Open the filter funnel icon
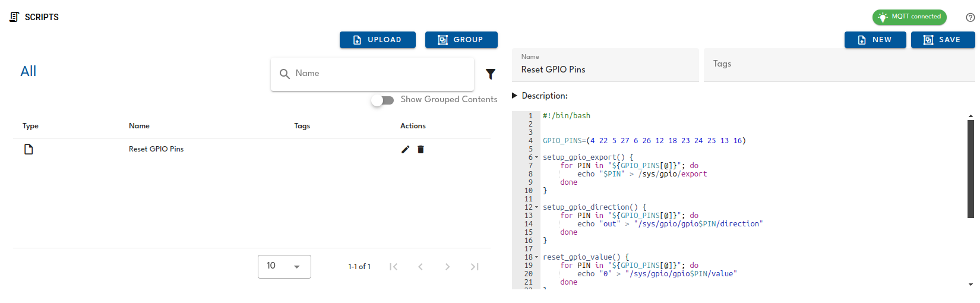This screenshot has width=980, height=303. [x=491, y=74]
